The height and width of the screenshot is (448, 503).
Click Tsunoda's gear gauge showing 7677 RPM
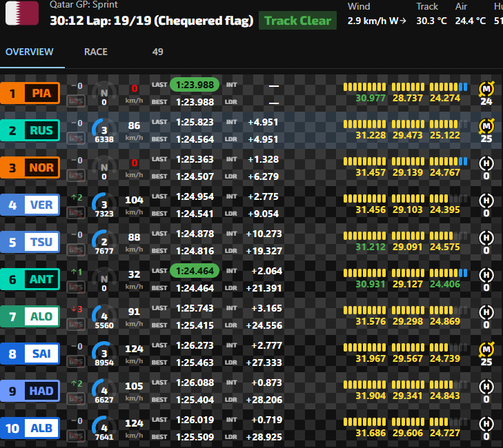point(104,243)
